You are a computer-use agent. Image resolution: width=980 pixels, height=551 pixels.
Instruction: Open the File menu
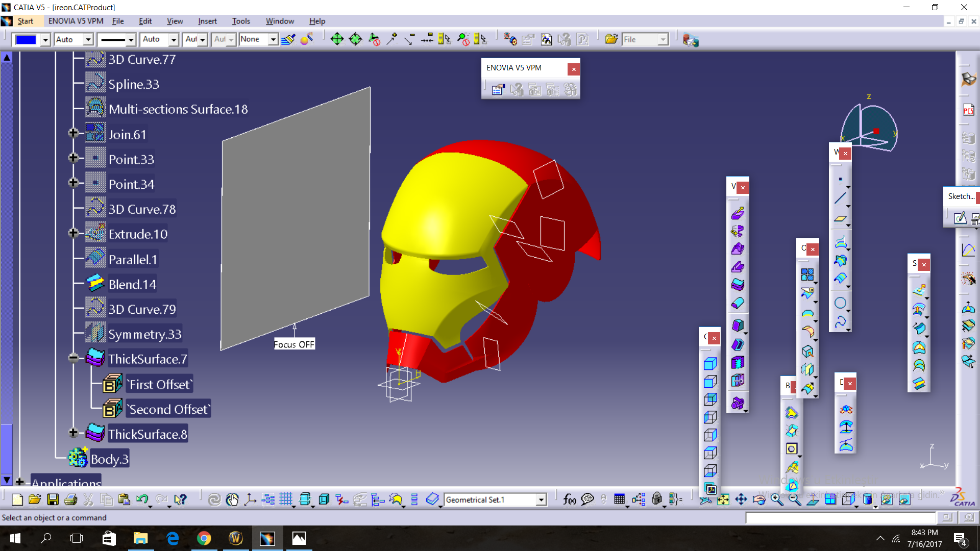click(118, 21)
